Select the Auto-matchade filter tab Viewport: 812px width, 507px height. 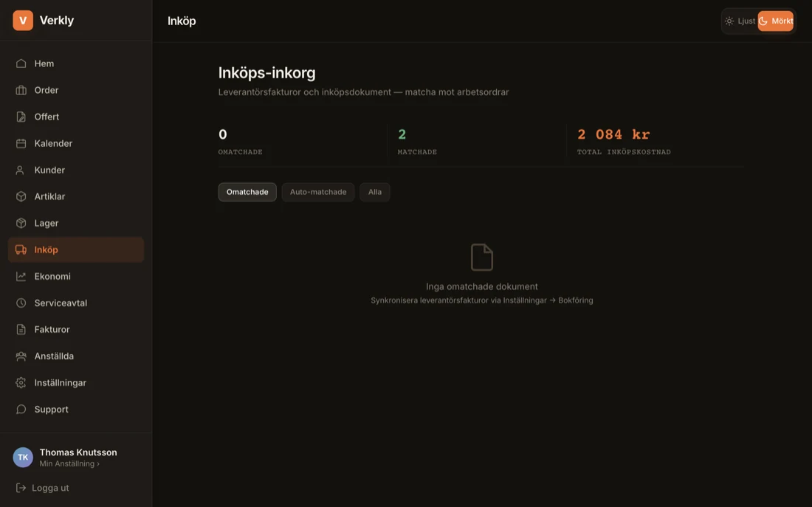[x=318, y=192]
